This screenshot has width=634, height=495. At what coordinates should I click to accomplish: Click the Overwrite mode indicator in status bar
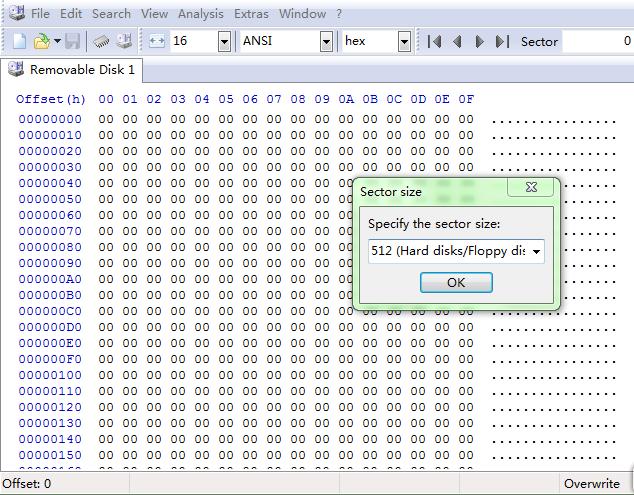592,484
